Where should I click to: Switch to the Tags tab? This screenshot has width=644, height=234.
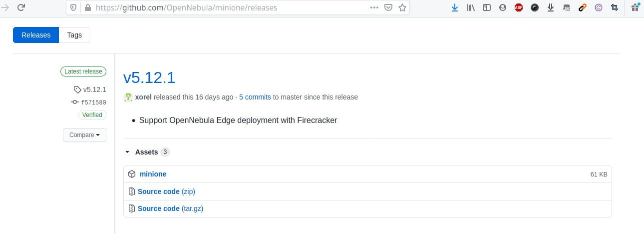(74, 35)
